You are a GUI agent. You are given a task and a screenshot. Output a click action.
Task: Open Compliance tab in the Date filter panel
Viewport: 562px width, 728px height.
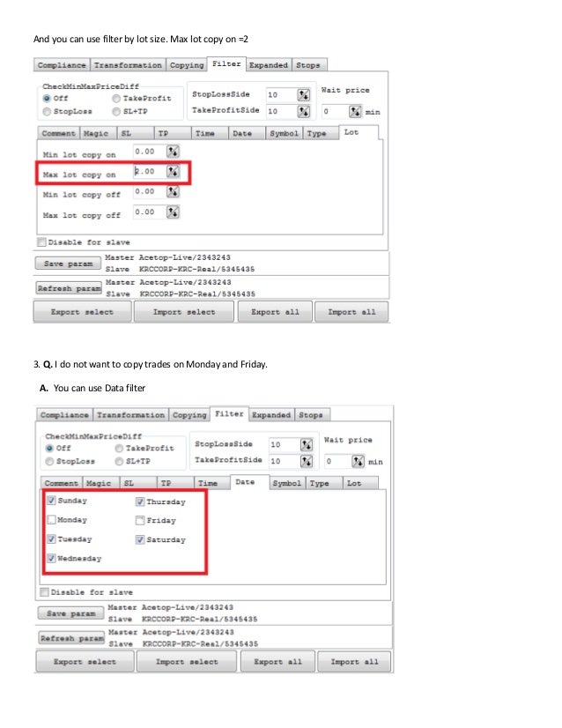tap(64, 415)
